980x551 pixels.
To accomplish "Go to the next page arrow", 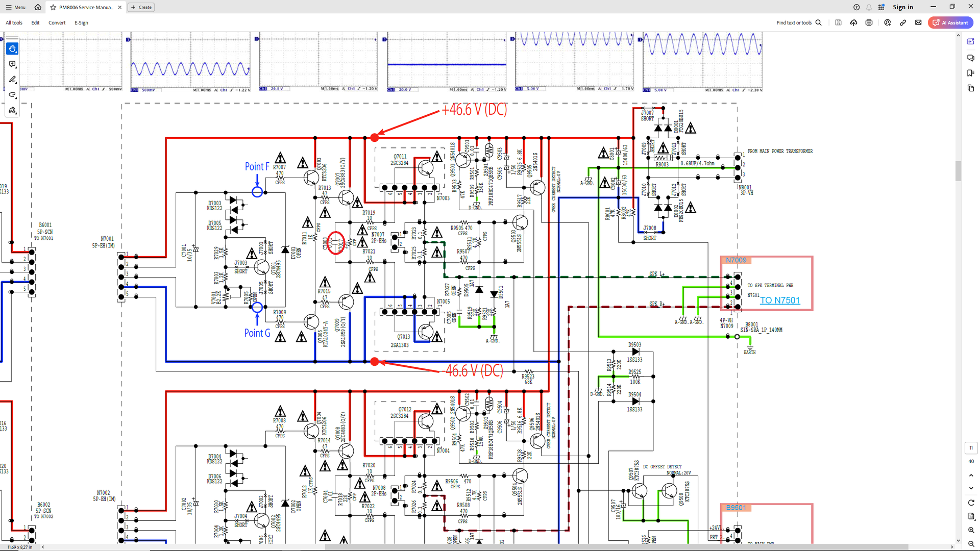I will point(971,488).
